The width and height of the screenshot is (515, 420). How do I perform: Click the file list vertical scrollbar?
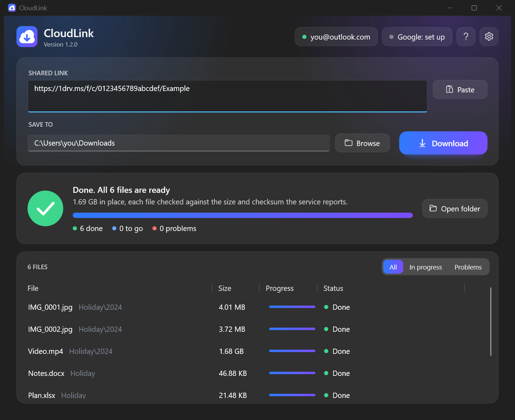point(491,322)
